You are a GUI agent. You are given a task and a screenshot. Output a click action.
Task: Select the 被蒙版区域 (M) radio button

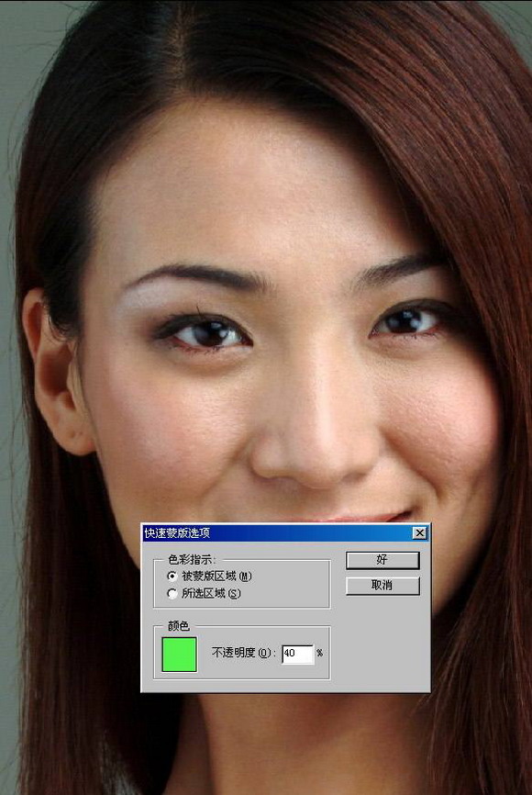tap(172, 576)
